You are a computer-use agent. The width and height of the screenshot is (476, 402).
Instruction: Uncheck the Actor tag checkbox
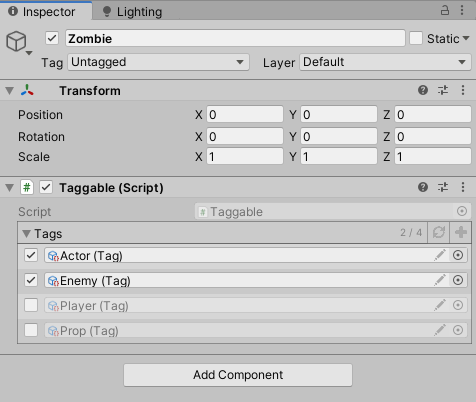point(31,255)
